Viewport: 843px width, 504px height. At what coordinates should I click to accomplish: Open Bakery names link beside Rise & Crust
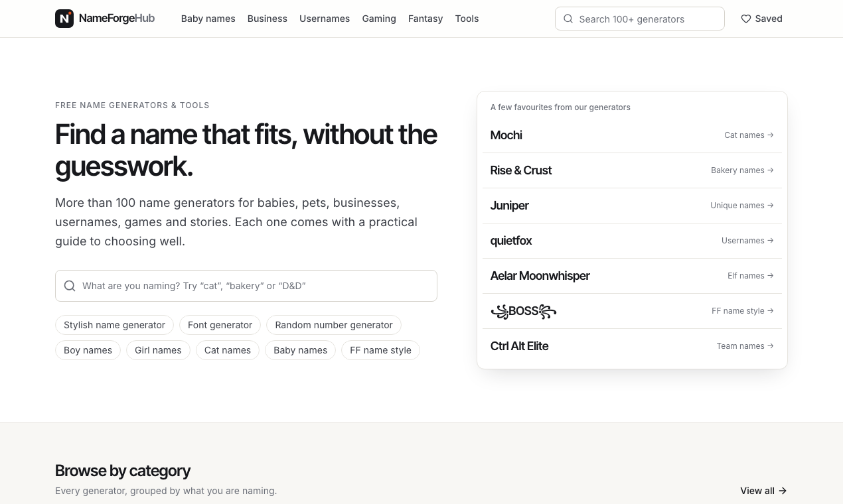pyautogui.click(x=742, y=170)
